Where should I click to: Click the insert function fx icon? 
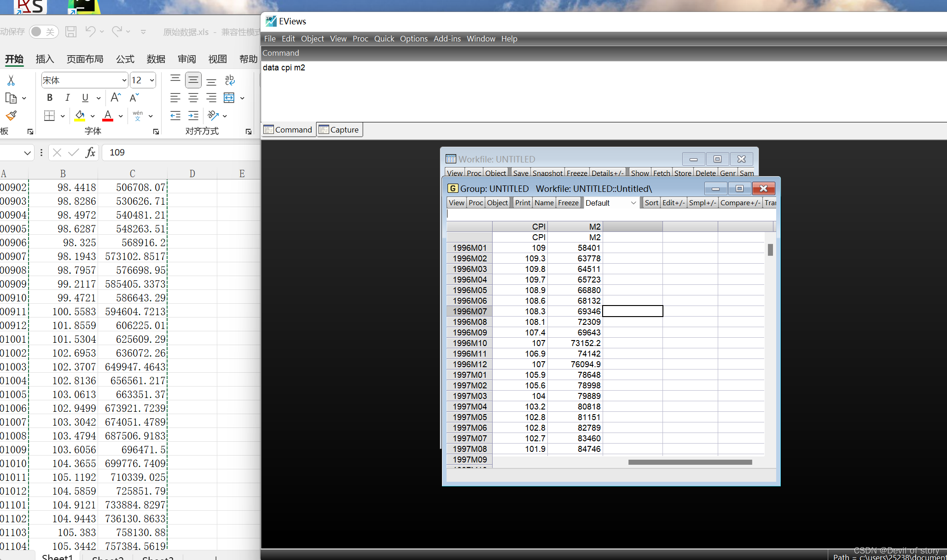click(90, 152)
